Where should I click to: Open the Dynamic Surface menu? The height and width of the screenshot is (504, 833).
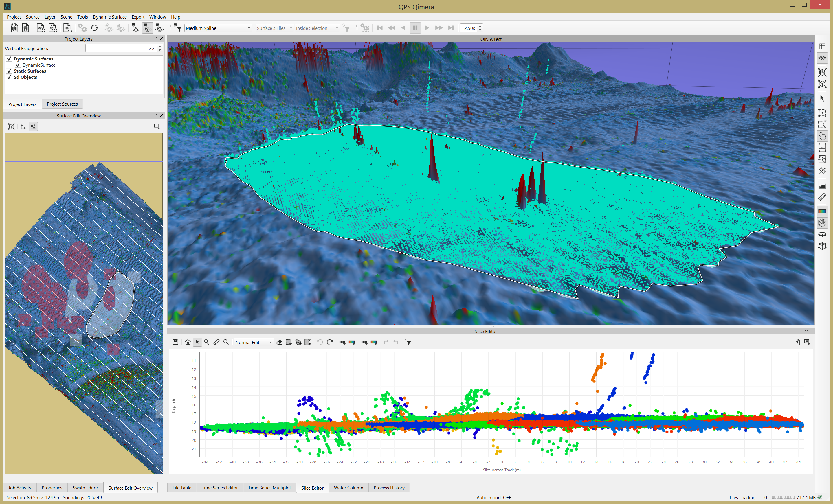(x=109, y=17)
